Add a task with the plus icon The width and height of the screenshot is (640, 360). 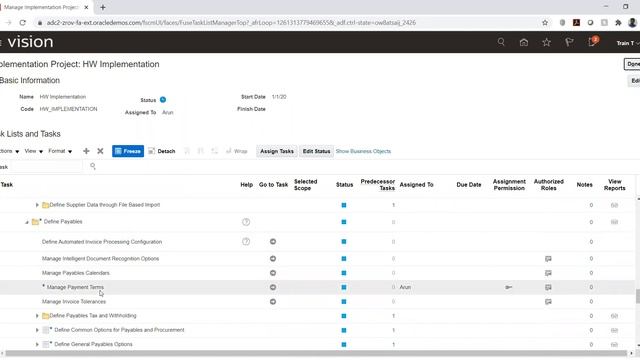click(86, 151)
